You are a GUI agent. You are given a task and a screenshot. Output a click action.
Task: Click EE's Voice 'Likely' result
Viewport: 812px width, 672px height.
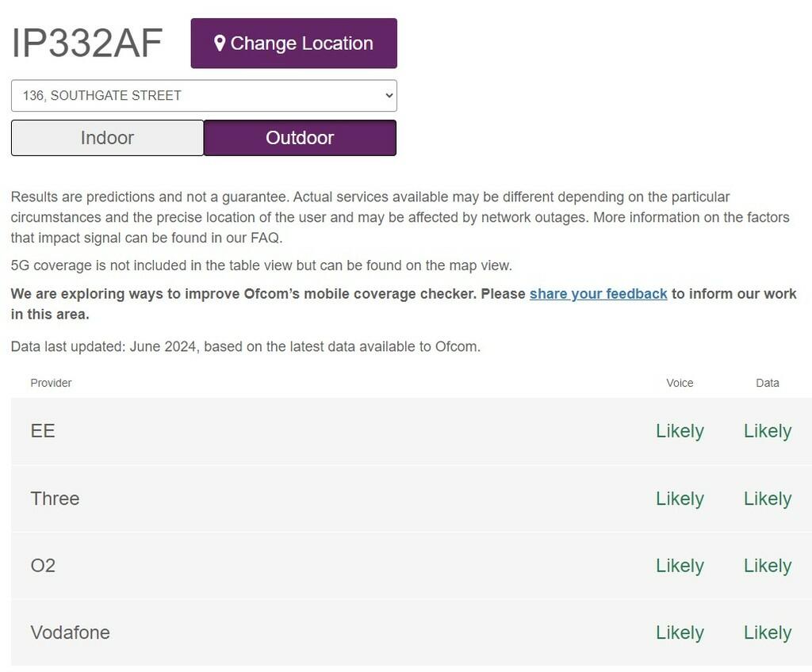coord(680,431)
